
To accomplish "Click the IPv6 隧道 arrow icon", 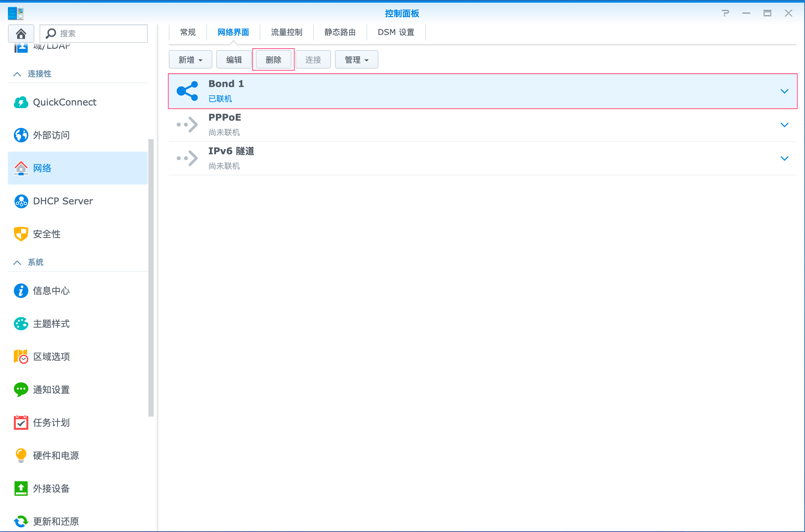I will [187, 158].
